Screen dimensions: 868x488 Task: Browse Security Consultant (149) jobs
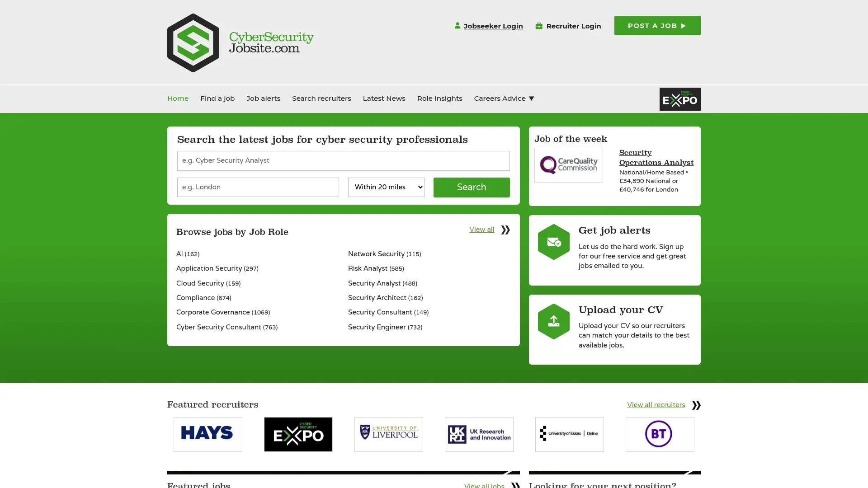(388, 312)
